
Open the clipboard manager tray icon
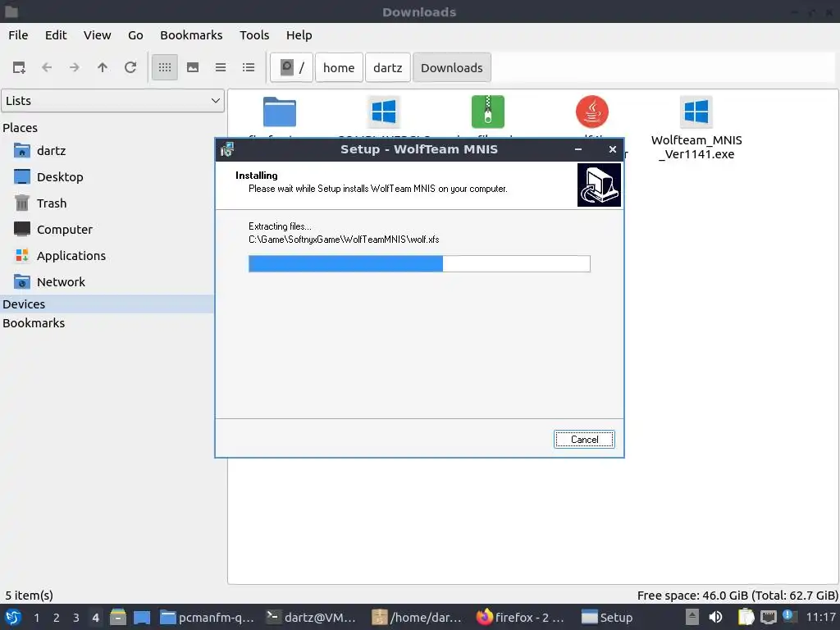coord(746,617)
